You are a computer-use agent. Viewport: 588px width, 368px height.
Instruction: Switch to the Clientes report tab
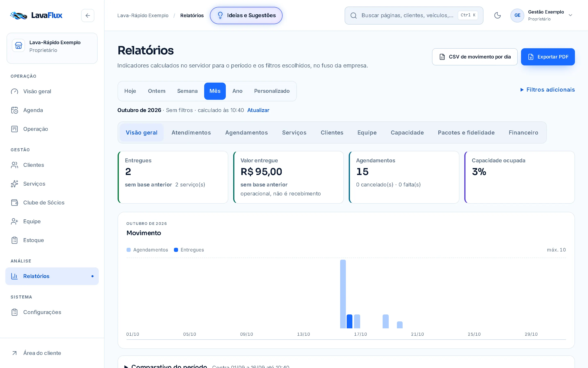tap(332, 133)
